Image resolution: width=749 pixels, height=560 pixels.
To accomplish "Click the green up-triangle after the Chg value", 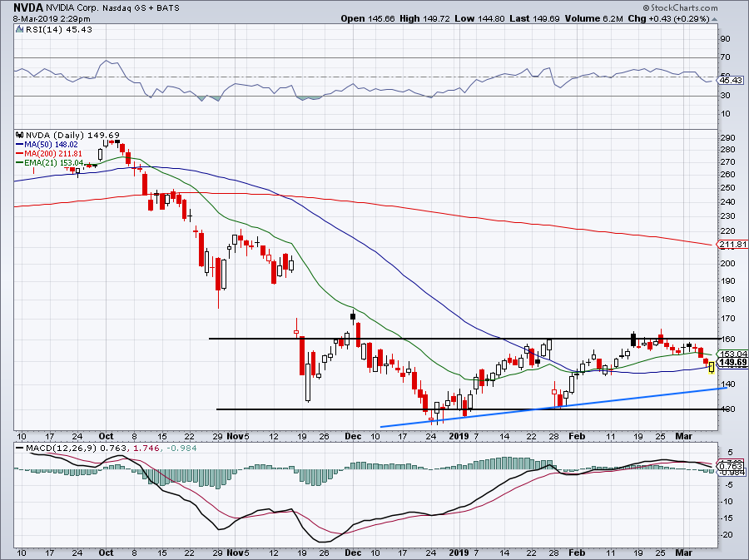I will click(715, 20).
